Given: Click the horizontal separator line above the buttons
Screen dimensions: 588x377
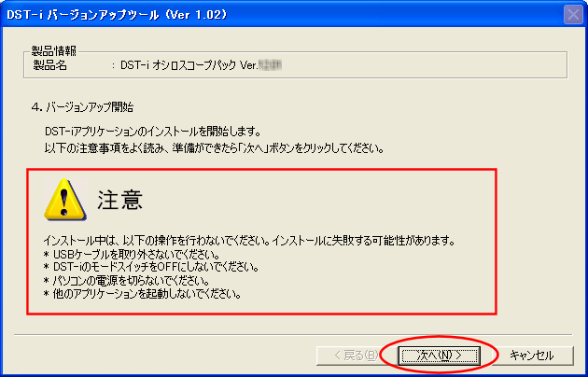Looking at the screenshot, I should (293, 334).
